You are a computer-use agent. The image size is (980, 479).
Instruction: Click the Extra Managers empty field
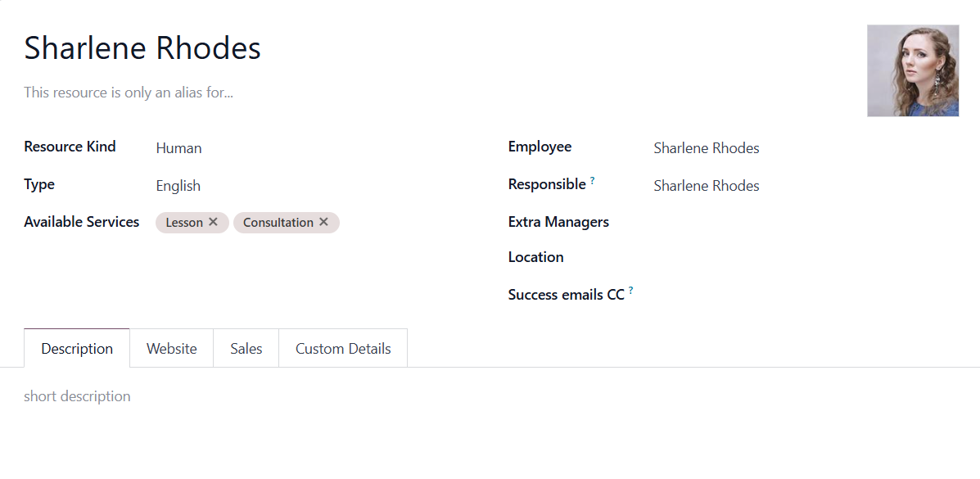coord(806,222)
